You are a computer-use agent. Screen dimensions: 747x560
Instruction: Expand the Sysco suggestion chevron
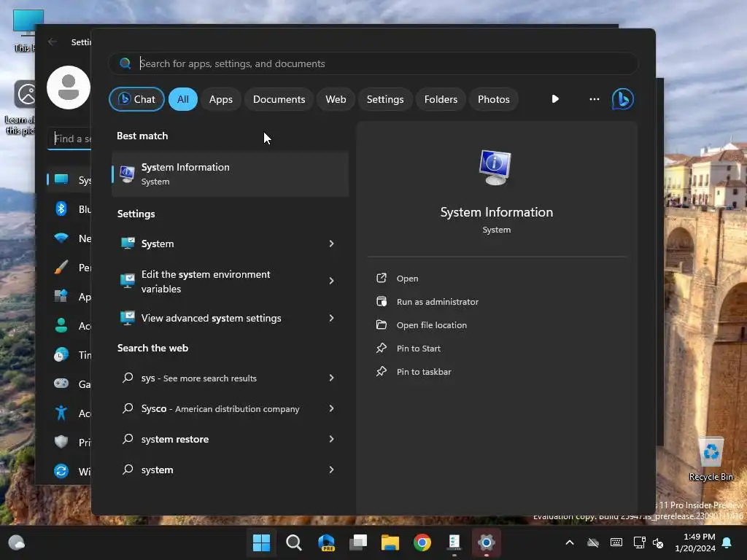click(332, 408)
